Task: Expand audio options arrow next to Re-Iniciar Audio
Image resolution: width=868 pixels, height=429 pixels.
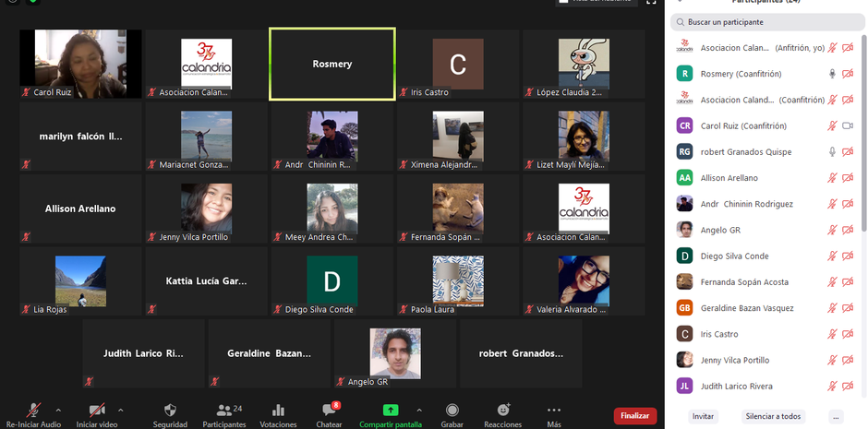Action: pos(59,411)
